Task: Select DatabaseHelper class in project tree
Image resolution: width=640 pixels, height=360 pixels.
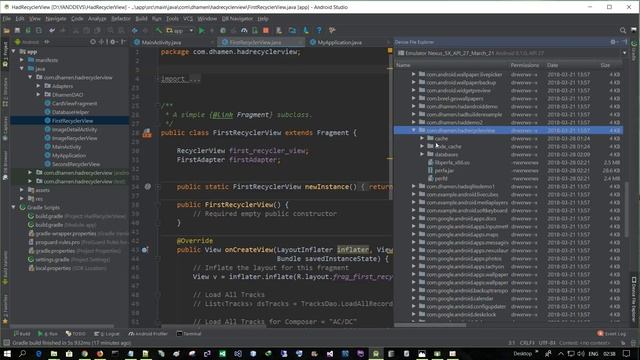Action: click(69, 112)
